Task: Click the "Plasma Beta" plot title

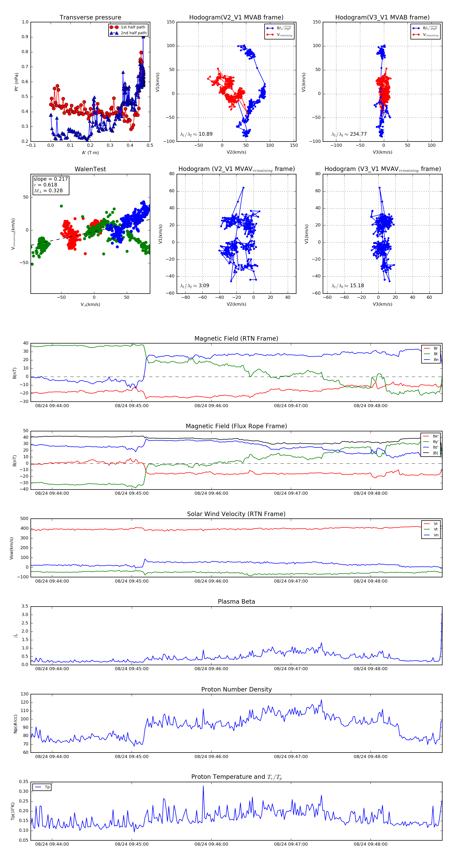Action: (236, 602)
